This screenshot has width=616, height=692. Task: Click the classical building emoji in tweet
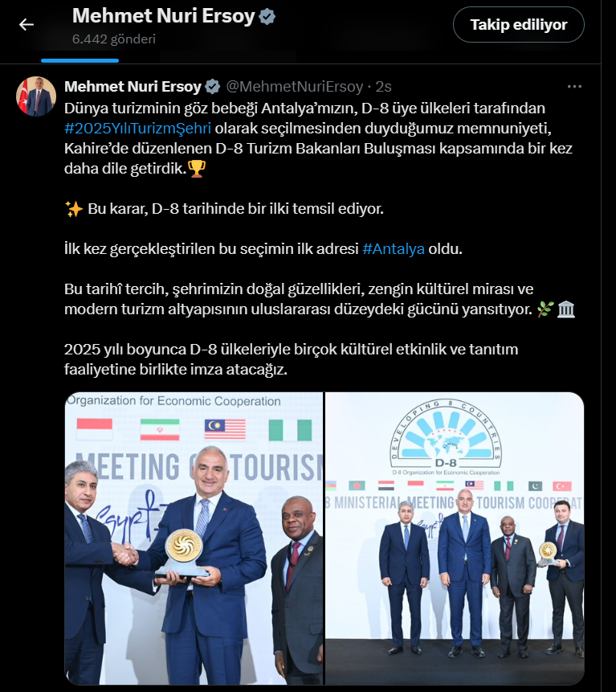click(566, 309)
